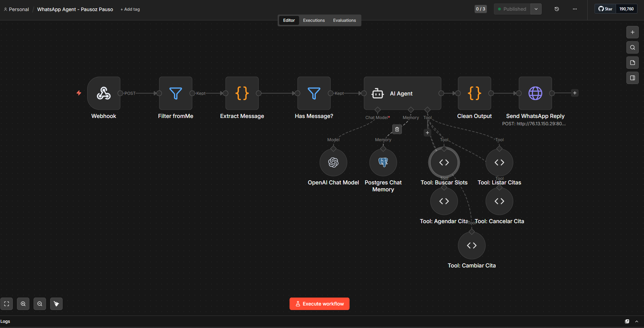Image resolution: width=644 pixels, height=328 pixels.
Task: Select the Extract Message code node
Action: coord(242,93)
